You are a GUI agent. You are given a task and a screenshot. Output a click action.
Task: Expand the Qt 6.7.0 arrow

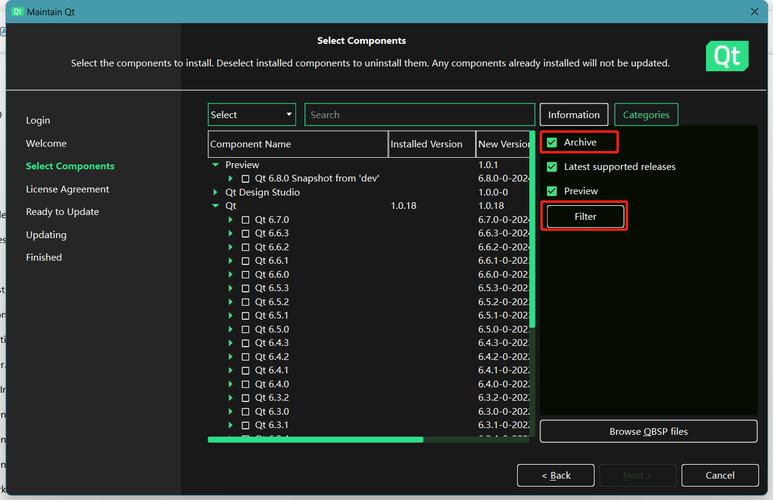point(230,219)
